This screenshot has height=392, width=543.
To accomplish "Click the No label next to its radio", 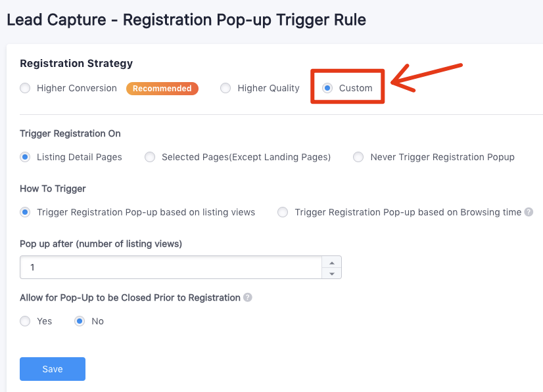I will click(97, 321).
